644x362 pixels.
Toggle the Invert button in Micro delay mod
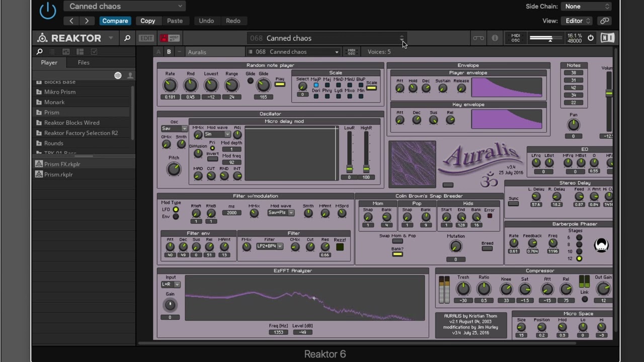click(213, 159)
